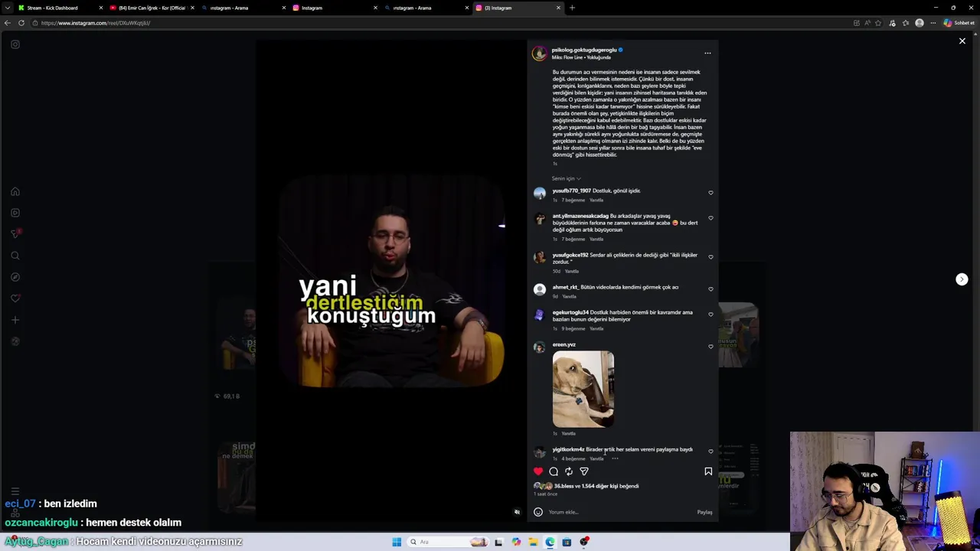Reload the page with refresh button
The image size is (980, 551).
[21, 23]
